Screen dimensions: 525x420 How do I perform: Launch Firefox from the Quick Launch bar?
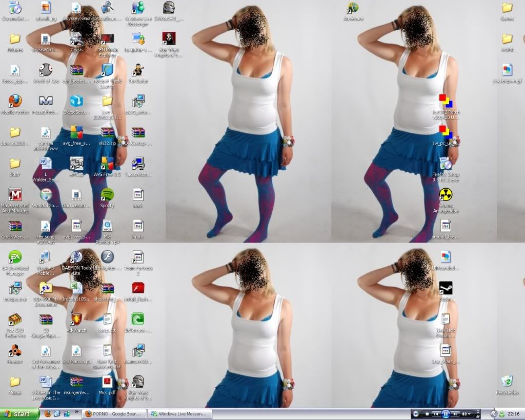click(48, 414)
